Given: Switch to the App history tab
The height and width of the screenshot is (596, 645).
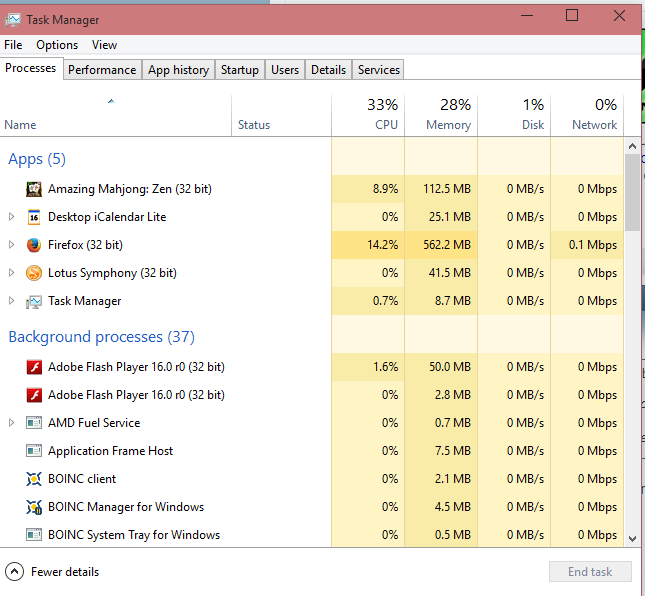Looking at the screenshot, I should point(179,70).
